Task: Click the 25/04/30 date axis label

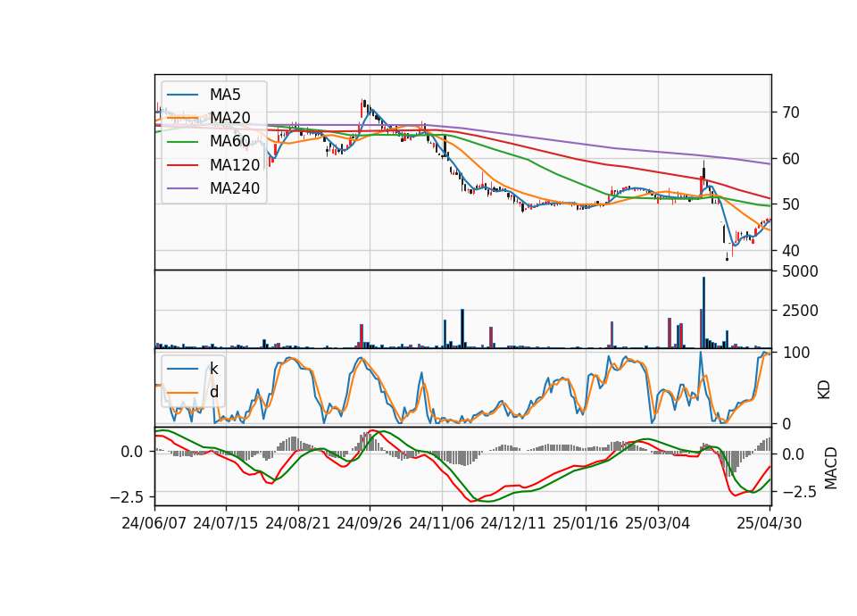Action: coord(770,523)
